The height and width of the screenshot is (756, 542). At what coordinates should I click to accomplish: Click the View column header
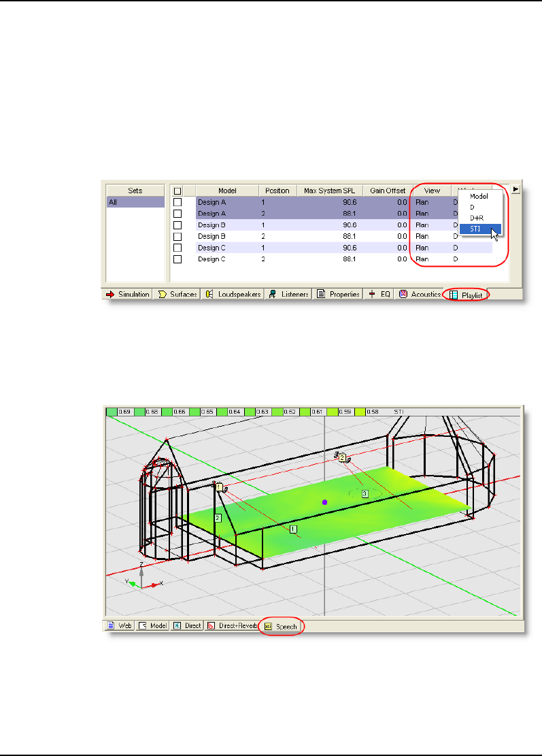(x=432, y=191)
